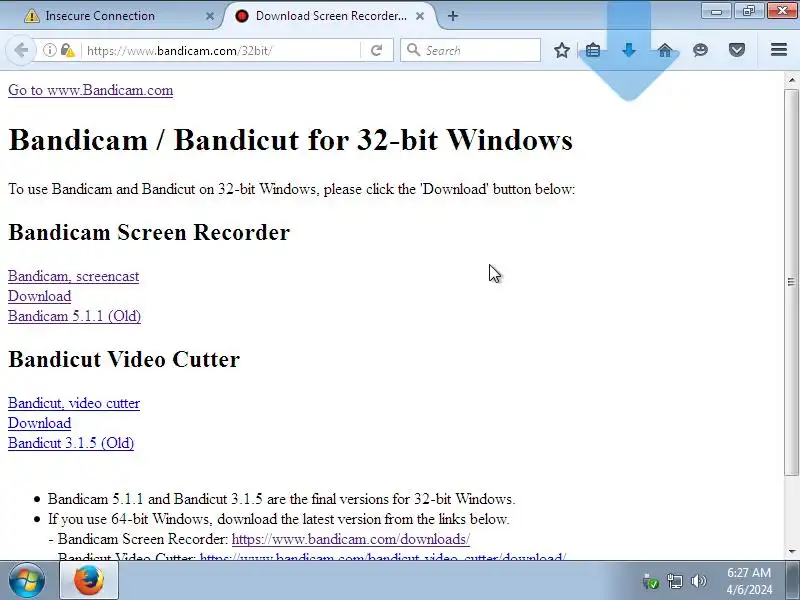Open the downloads arrow icon

tap(629, 50)
